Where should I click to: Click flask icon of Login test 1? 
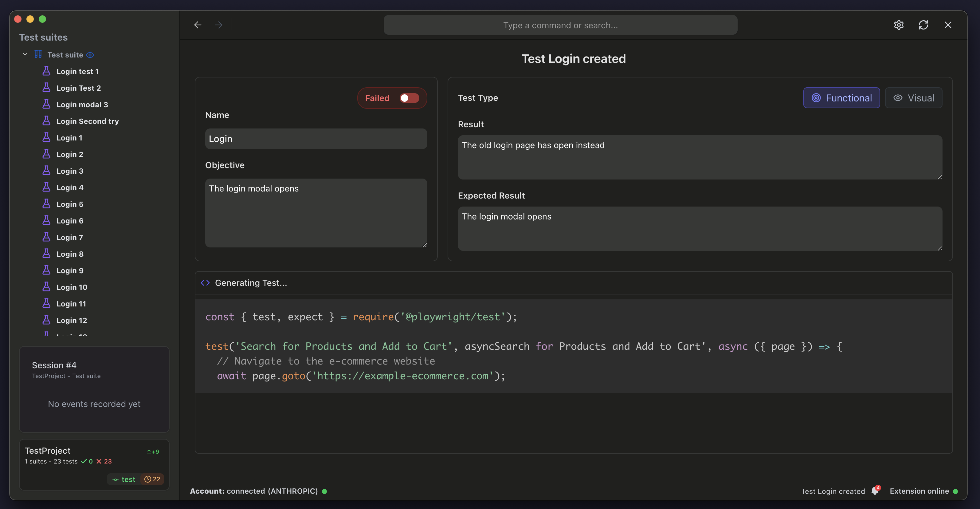click(46, 71)
